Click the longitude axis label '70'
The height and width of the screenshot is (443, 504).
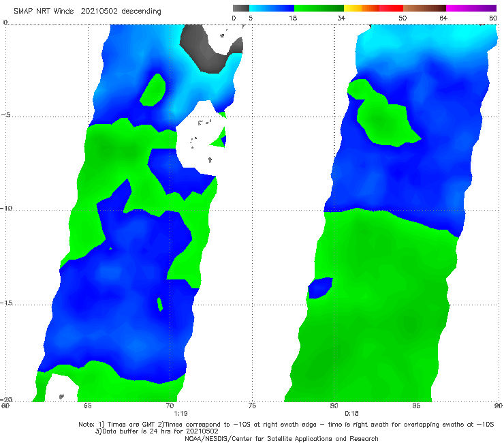tap(170, 406)
